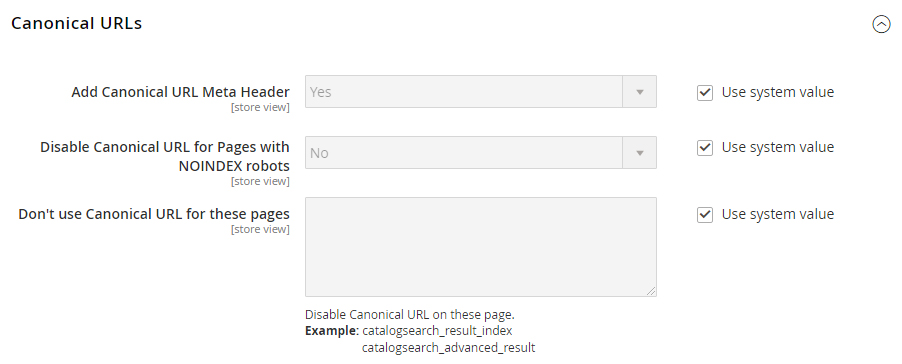Click the Canonical URLs section heading
Image resolution: width=902 pixels, height=364 pixels.
click(x=77, y=24)
